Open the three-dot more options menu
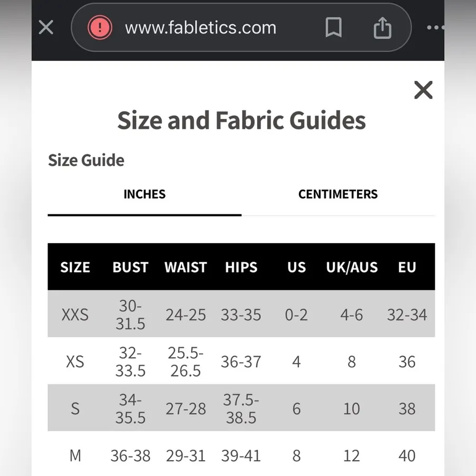476x476 pixels. (436, 28)
